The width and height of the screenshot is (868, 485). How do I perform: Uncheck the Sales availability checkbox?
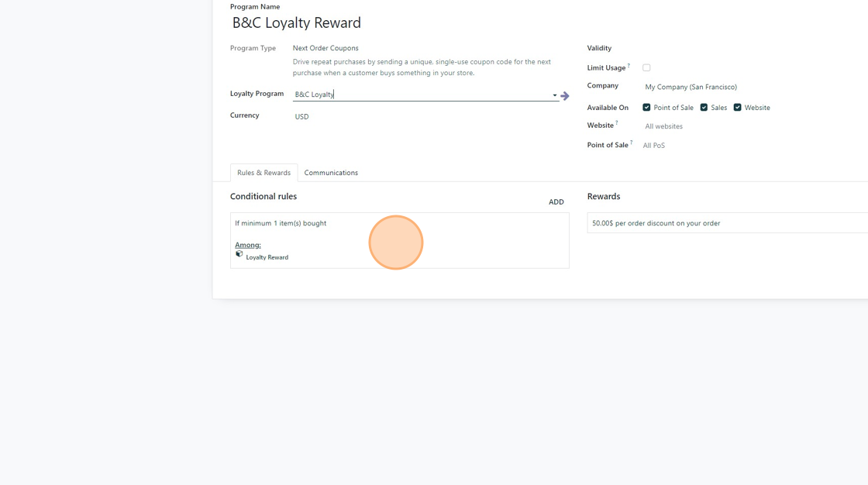pos(704,108)
